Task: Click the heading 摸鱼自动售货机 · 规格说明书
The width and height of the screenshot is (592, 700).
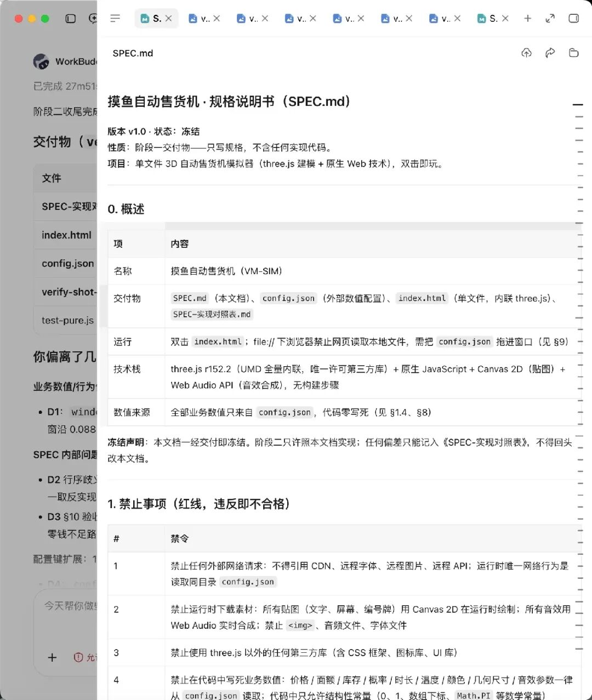Action: coord(229,101)
